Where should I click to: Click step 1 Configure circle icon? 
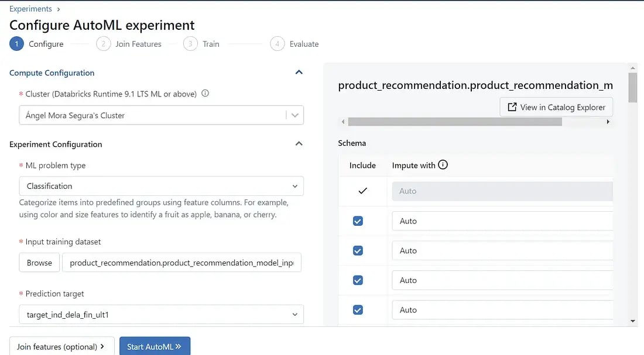click(16, 44)
